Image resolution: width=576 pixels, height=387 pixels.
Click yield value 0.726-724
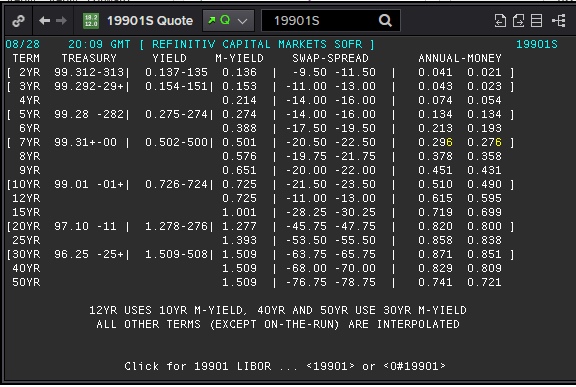[x=176, y=184]
